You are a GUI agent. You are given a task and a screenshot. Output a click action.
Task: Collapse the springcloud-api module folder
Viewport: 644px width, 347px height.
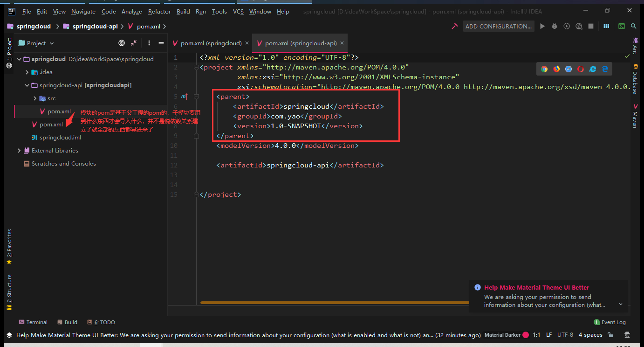[x=27, y=85]
